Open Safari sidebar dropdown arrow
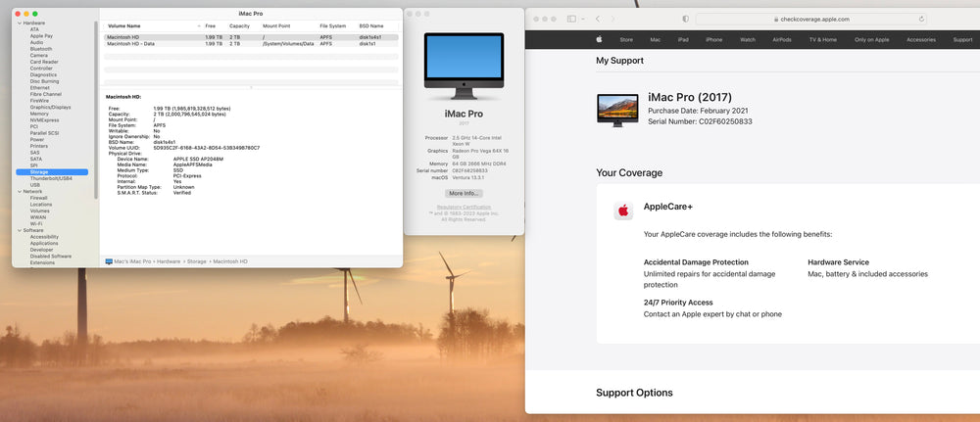Viewport: 980px width, 422px height. click(x=582, y=20)
